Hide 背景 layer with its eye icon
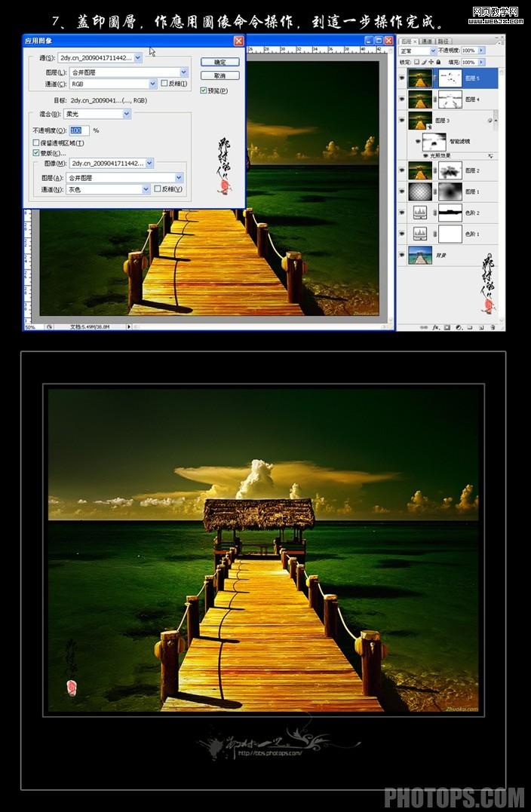Image resolution: width=531 pixels, height=812 pixels. 402,255
